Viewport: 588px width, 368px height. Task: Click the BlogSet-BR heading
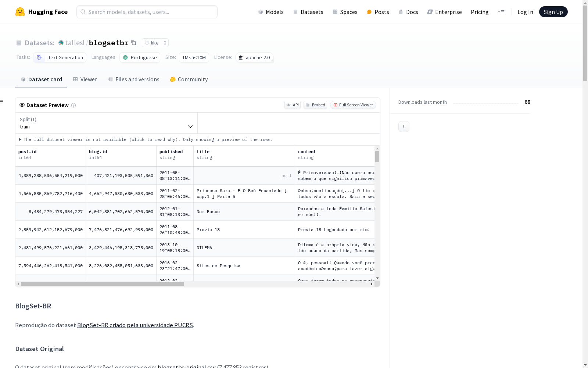(33, 306)
